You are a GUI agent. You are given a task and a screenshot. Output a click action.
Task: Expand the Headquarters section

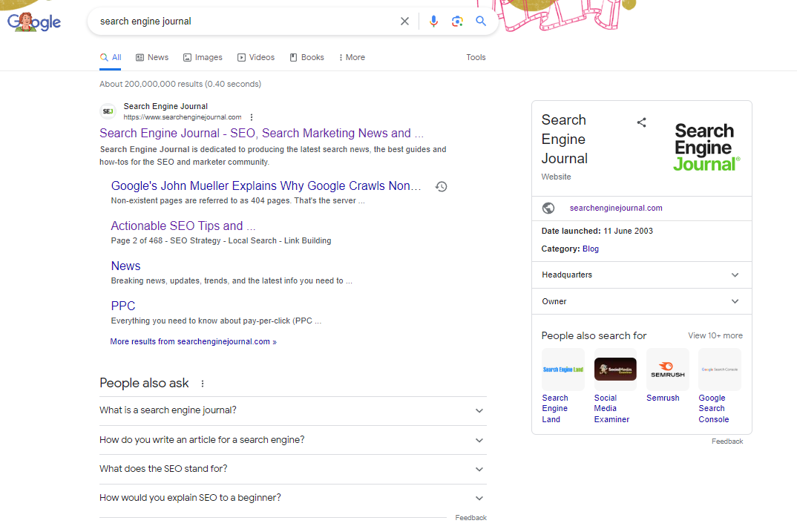(x=735, y=275)
